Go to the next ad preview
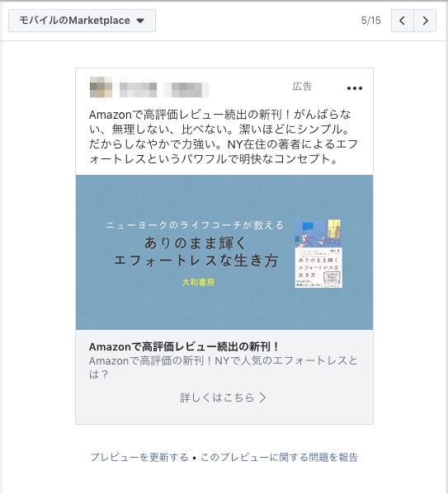 pos(425,21)
